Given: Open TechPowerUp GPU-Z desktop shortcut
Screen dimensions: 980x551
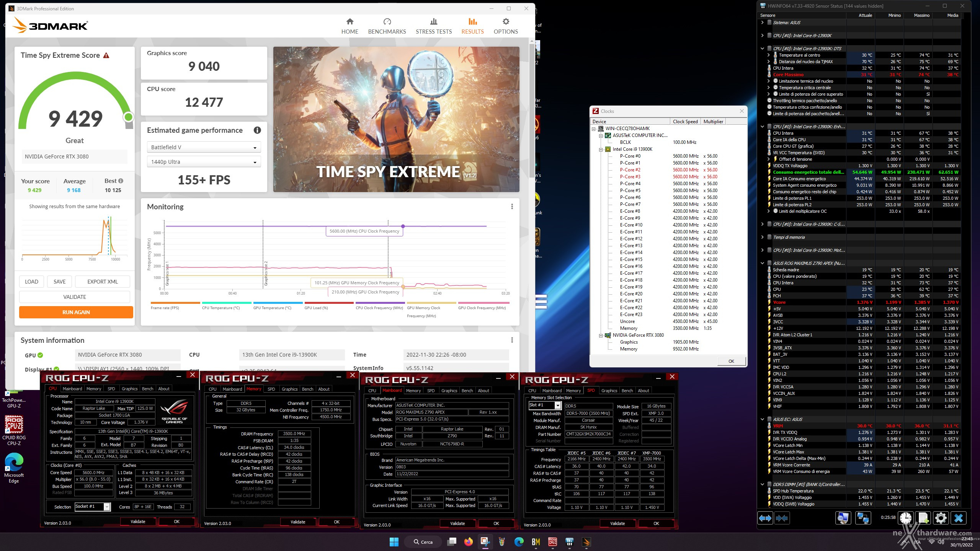Looking at the screenshot, I should (x=14, y=399).
